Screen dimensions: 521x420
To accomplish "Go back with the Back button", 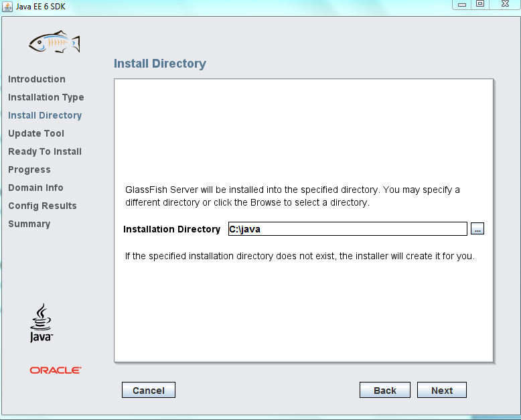I will click(385, 390).
